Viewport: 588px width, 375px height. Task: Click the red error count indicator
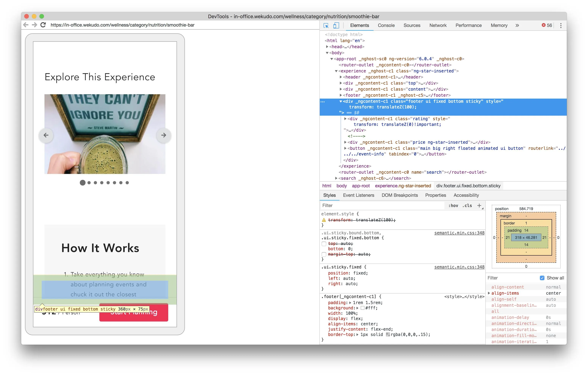[547, 25]
